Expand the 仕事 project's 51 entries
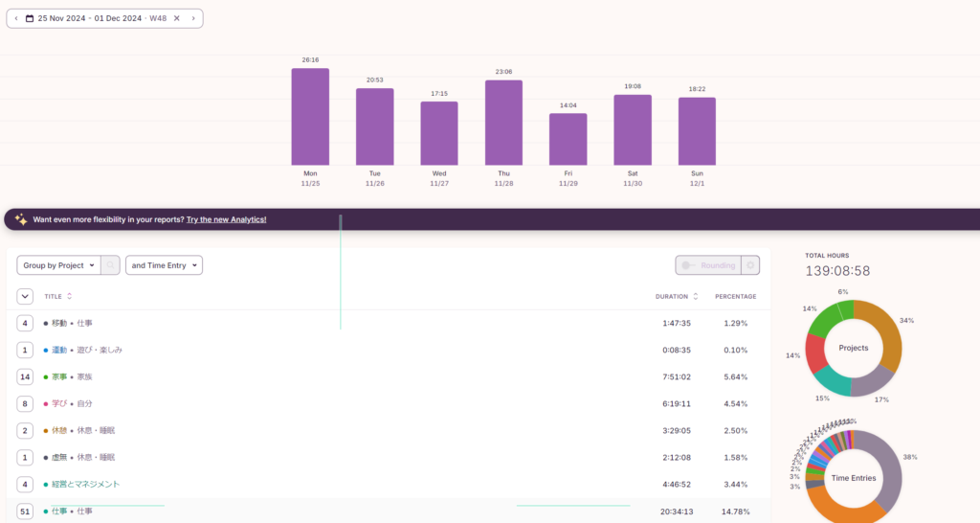 [x=25, y=512]
